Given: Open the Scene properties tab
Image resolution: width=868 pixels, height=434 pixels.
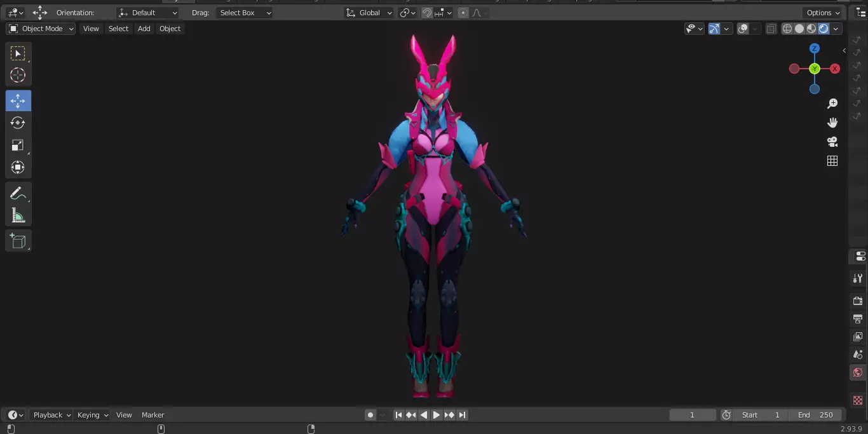Looking at the screenshot, I should (x=858, y=354).
